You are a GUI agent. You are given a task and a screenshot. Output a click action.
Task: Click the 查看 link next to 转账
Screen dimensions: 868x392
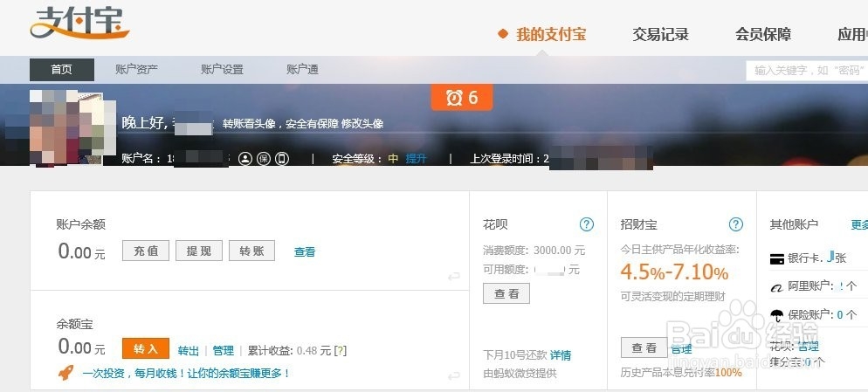[305, 252]
